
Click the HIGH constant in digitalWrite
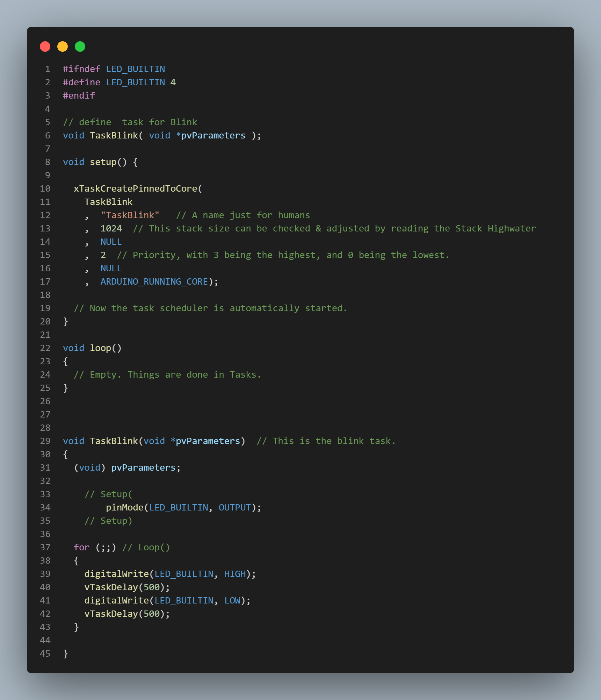(x=235, y=574)
